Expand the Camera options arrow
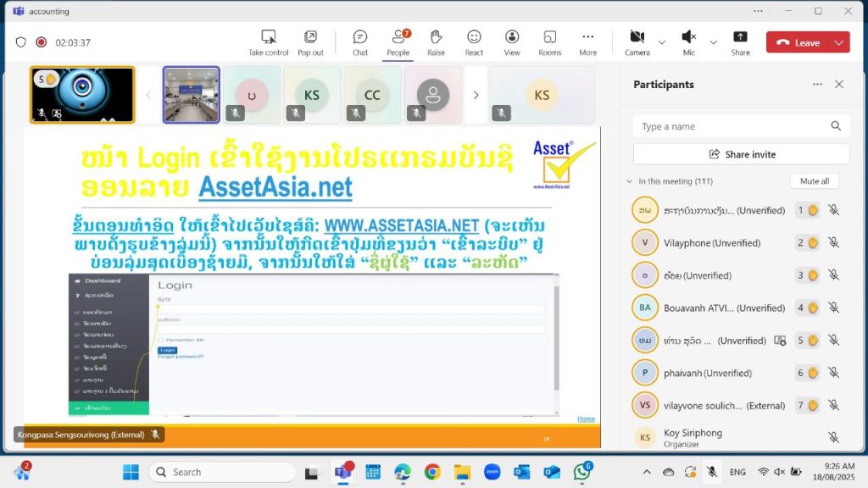Screen dimensions: 868x488 tap(662, 42)
